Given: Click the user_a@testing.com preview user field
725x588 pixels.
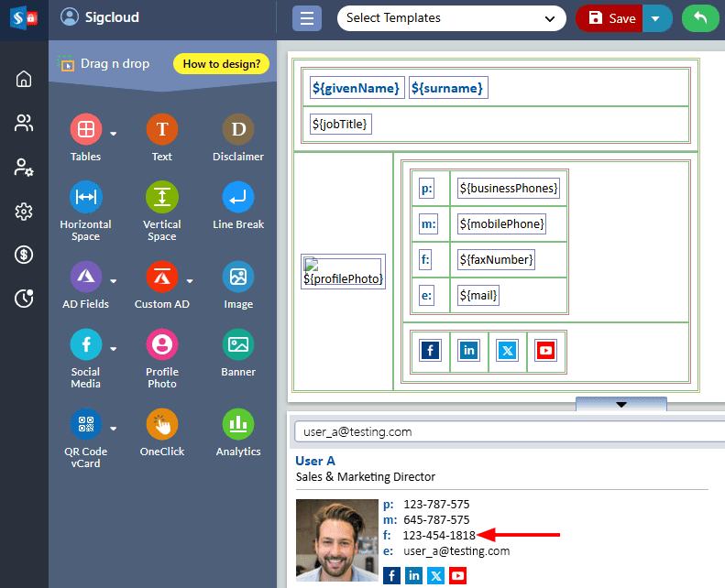Looking at the screenshot, I should coord(504,431).
